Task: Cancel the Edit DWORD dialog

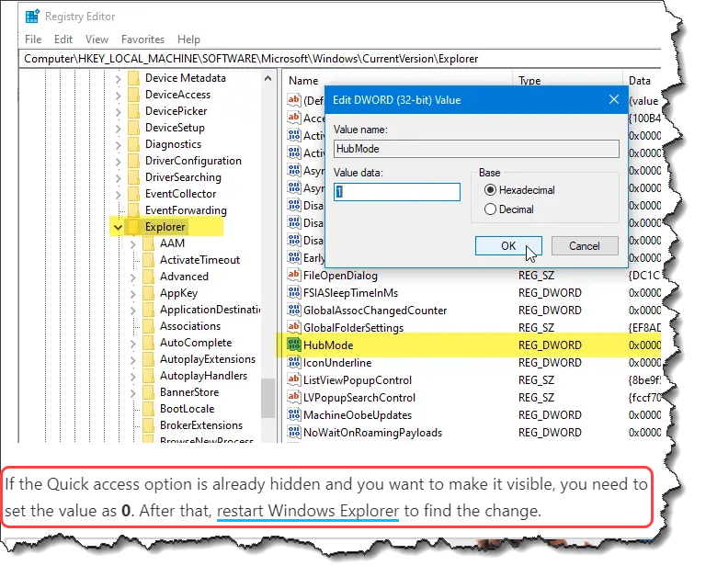Action: [x=585, y=246]
